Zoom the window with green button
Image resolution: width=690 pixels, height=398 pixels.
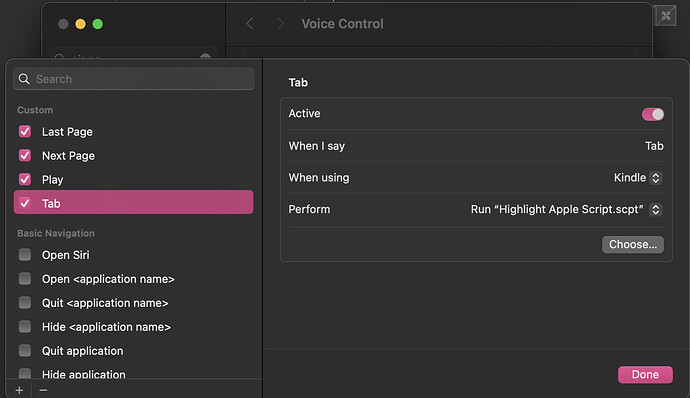pos(98,24)
